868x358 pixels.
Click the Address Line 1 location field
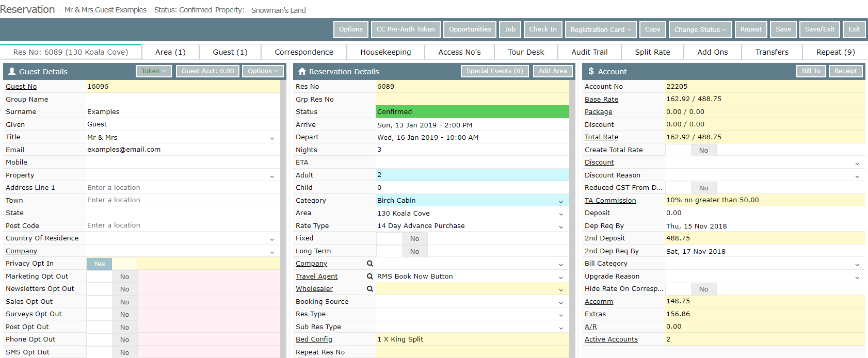click(x=183, y=188)
